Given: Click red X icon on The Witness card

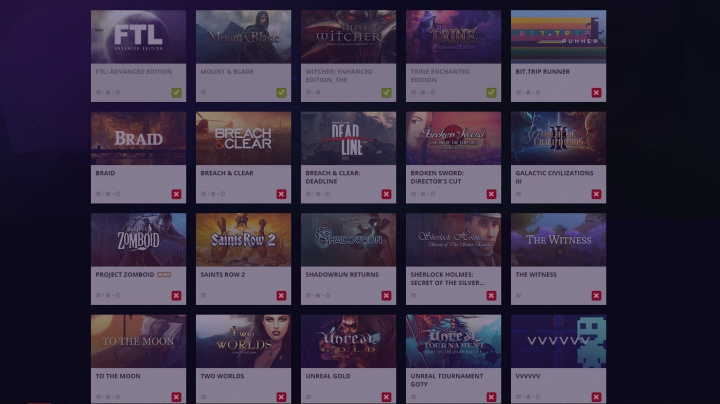Looking at the screenshot, I should pyautogui.click(x=596, y=296).
